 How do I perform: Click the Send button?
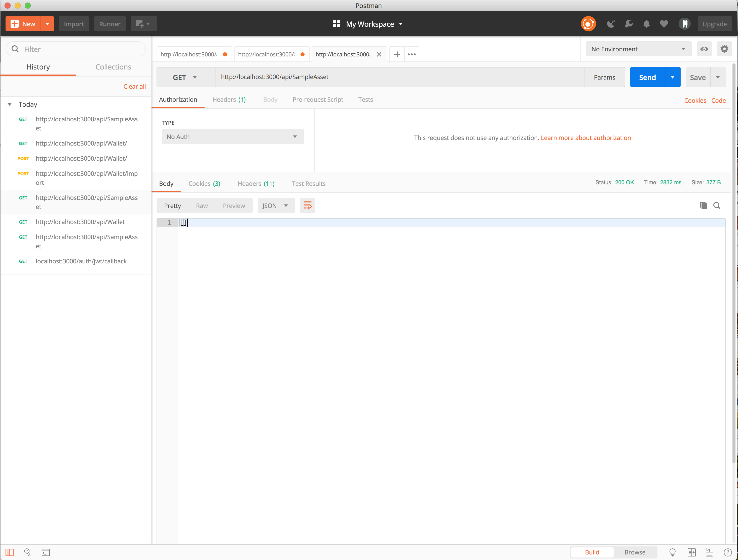click(x=647, y=77)
